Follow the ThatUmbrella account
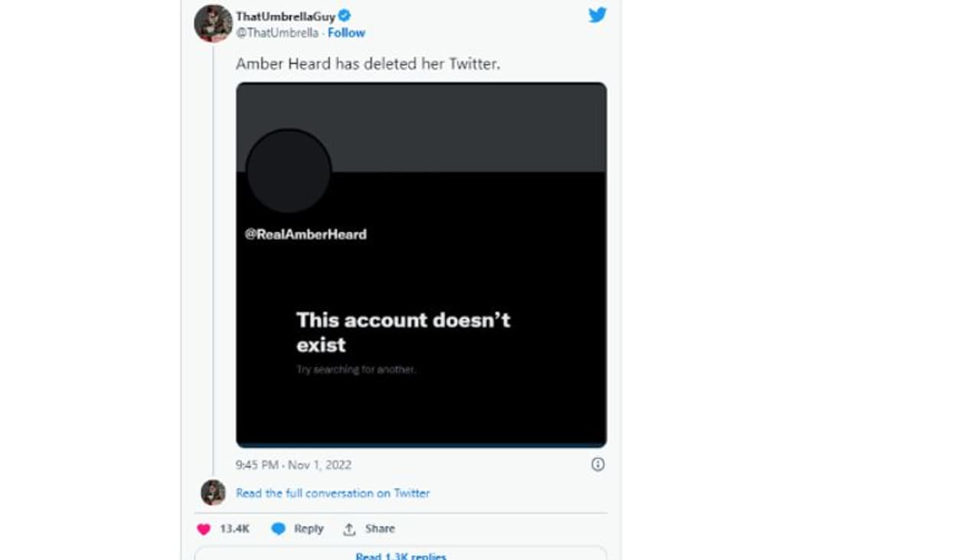Viewport: 980px width, 560px height. point(346,33)
